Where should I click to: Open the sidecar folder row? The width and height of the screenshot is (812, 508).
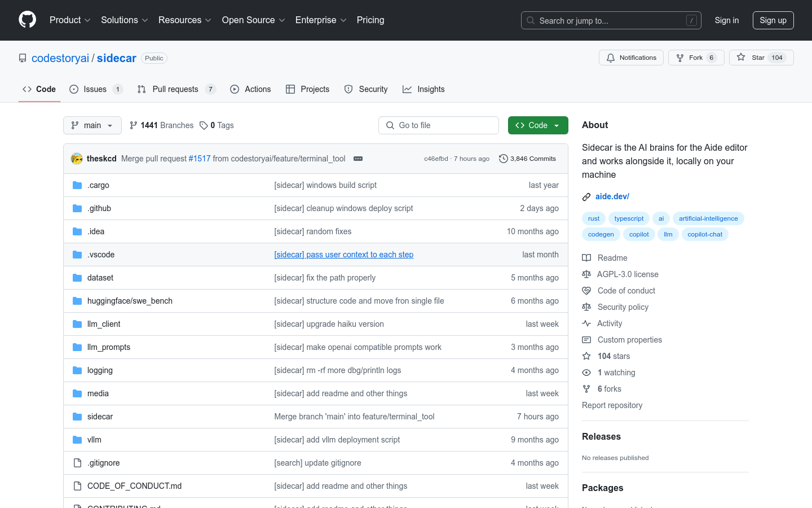(x=316, y=417)
